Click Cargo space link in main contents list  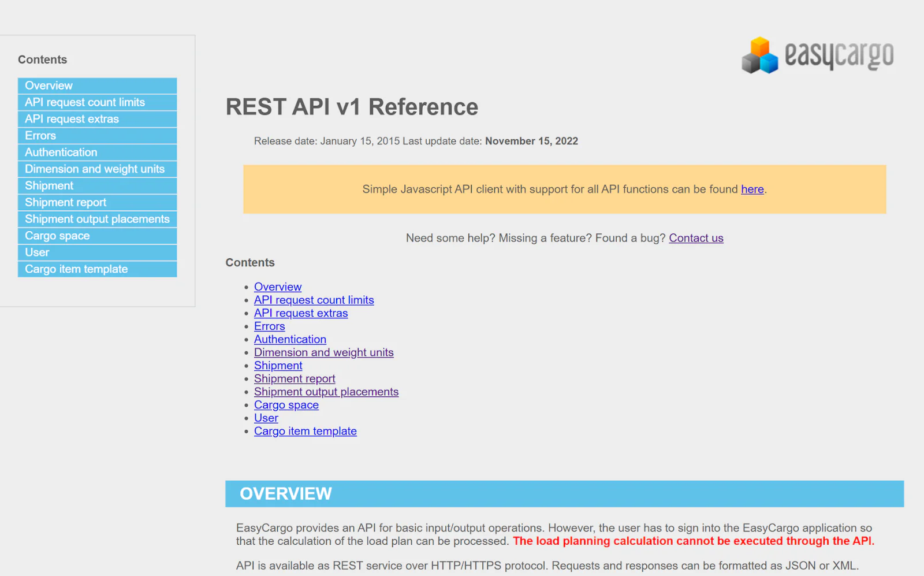[286, 405]
